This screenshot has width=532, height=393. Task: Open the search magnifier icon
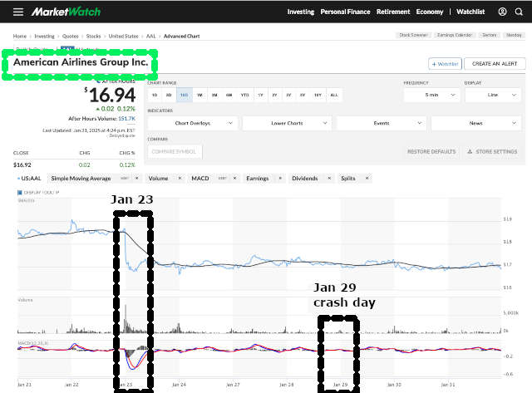519,12
